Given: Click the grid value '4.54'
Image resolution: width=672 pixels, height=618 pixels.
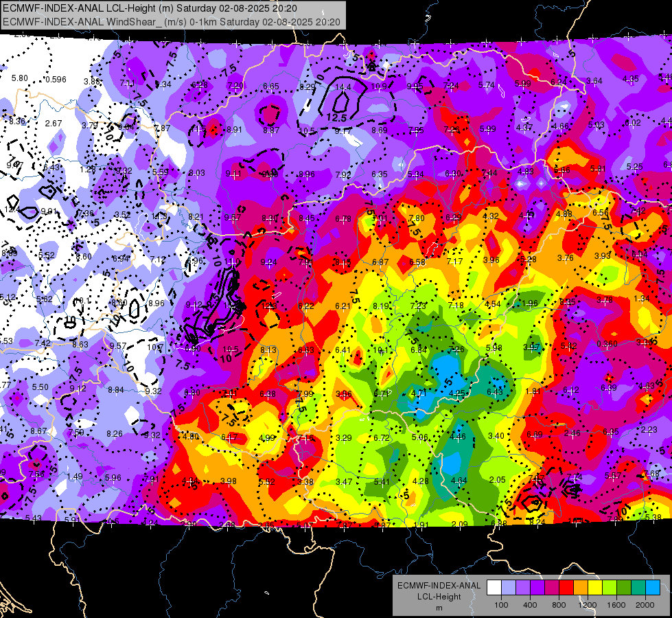Looking at the screenshot, I should pyautogui.click(x=493, y=304).
